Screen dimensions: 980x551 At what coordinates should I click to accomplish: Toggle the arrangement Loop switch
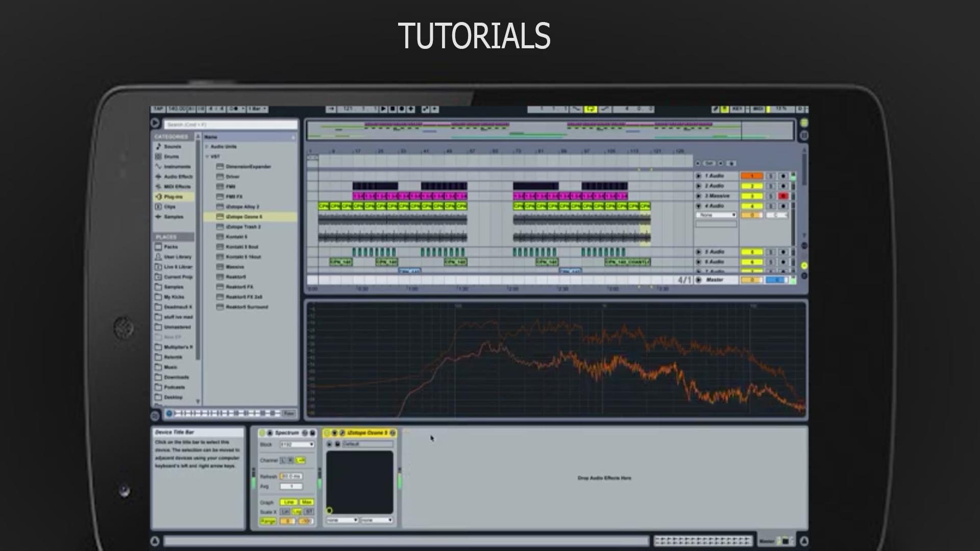tap(591, 109)
